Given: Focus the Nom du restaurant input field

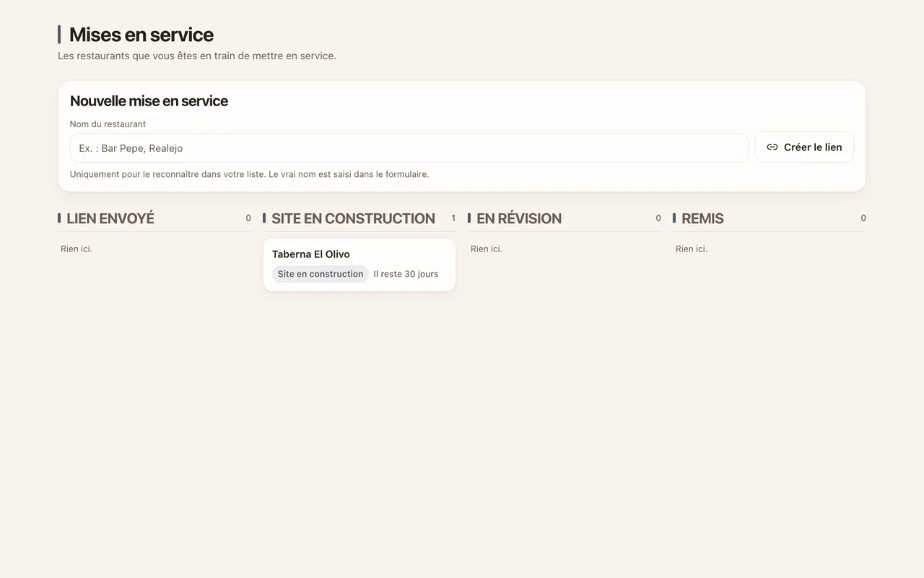Looking at the screenshot, I should (x=409, y=148).
